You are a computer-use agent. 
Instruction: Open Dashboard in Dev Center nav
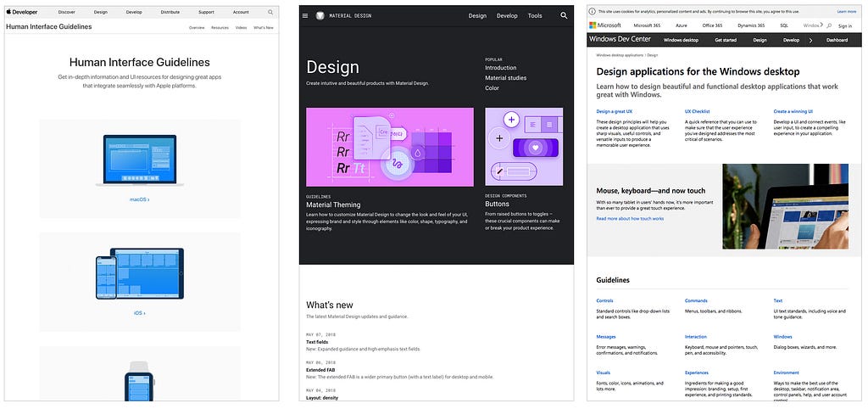tap(837, 40)
